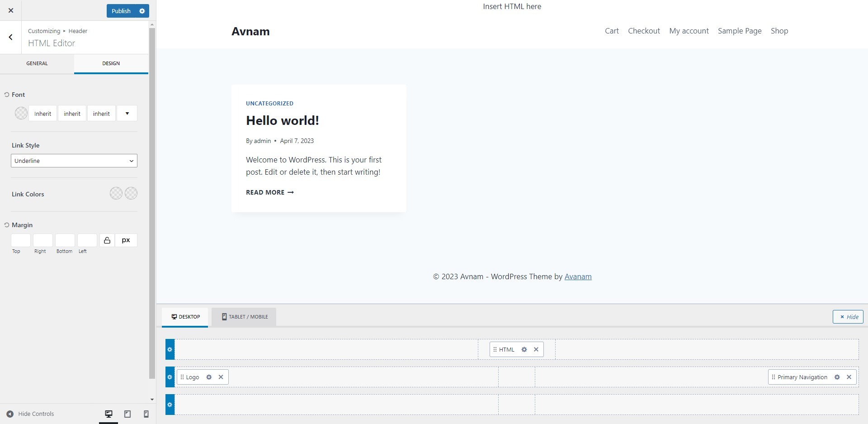
Task: Toggle the margin link lock icon
Action: pos(107,240)
